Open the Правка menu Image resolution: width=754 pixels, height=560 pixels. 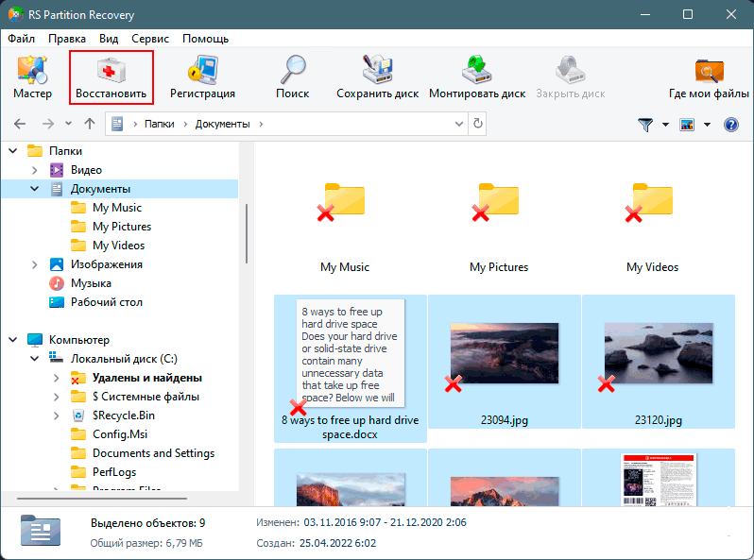click(x=67, y=39)
